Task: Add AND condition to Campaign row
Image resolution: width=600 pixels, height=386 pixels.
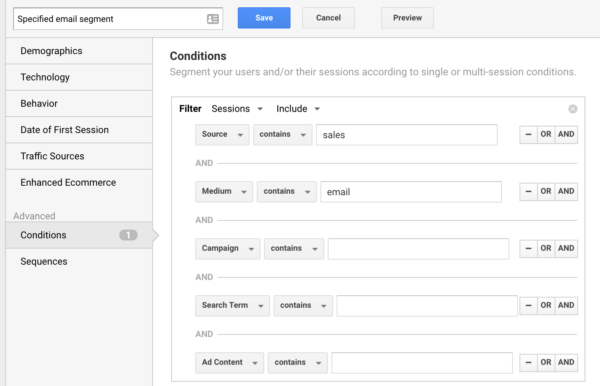Action: point(566,249)
